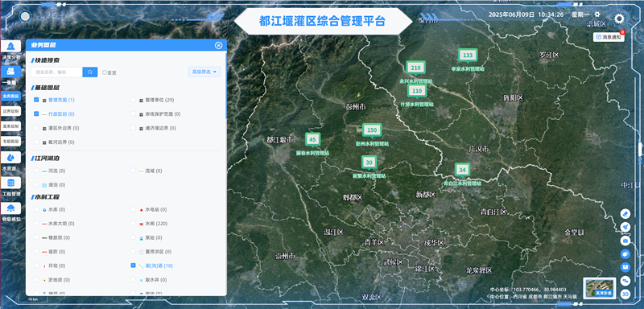Close the 业务图层 panel
This screenshot has height=309, width=644.
(x=218, y=45)
